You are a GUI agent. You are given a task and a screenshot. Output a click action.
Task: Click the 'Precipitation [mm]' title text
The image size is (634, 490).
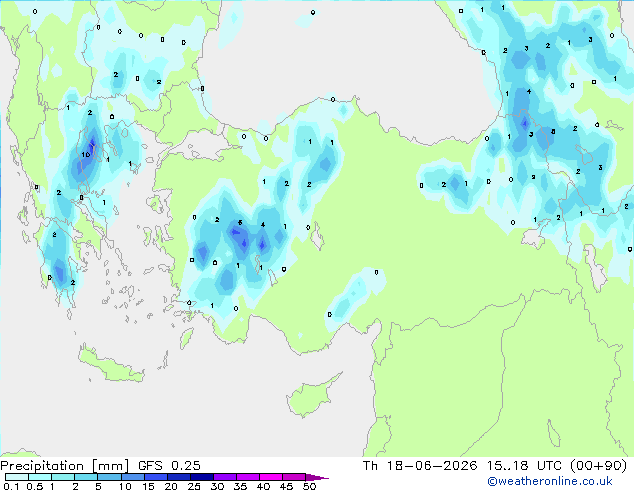pyautogui.click(x=65, y=466)
